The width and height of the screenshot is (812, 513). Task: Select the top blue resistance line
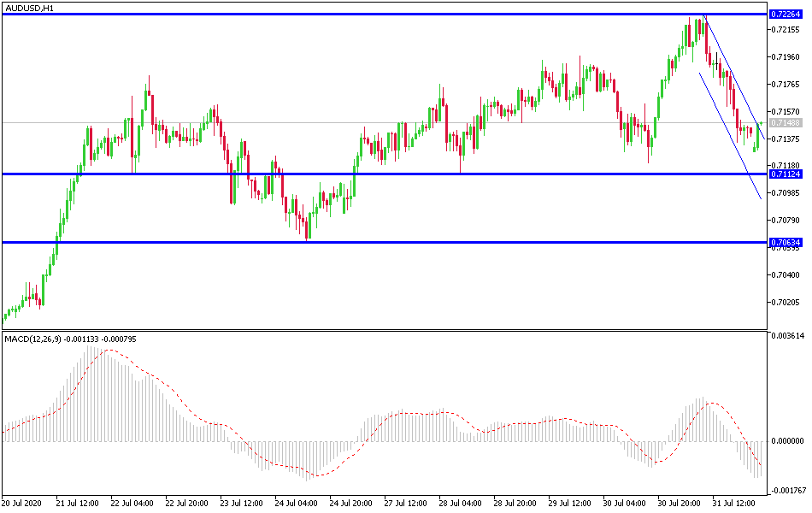[x=385, y=14]
